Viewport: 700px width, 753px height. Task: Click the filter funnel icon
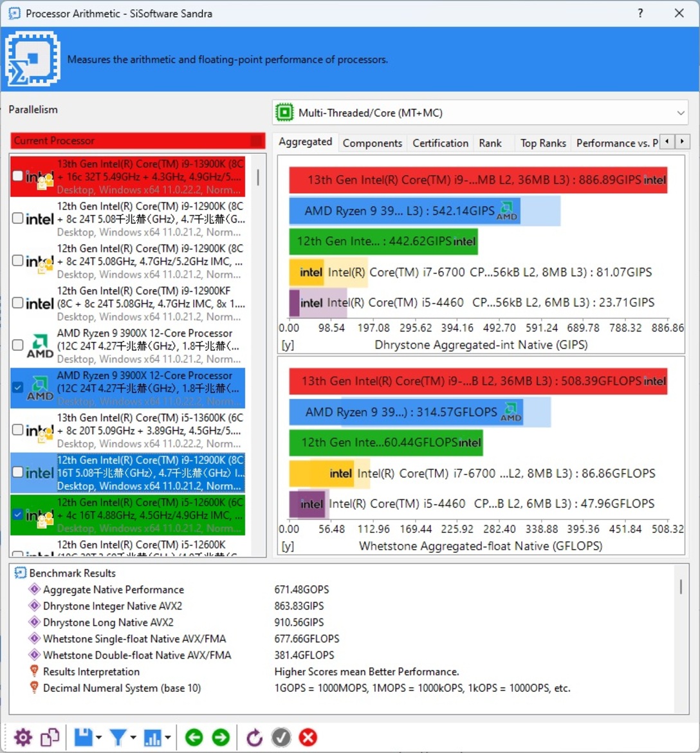pyautogui.click(x=118, y=737)
